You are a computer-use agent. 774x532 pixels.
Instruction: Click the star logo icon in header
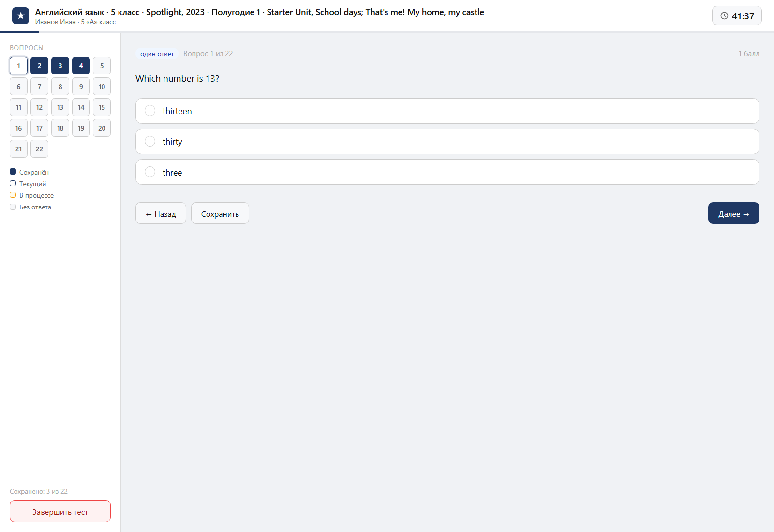20,16
